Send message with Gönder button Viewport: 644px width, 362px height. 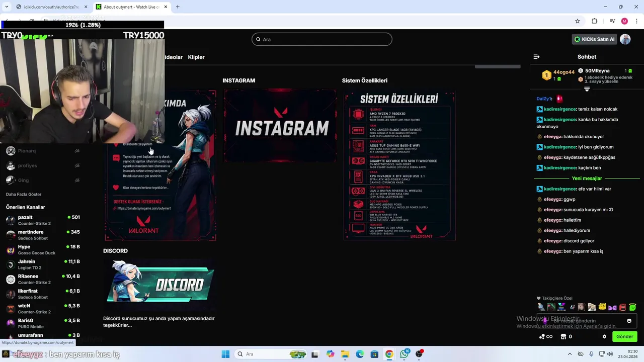tap(624, 336)
